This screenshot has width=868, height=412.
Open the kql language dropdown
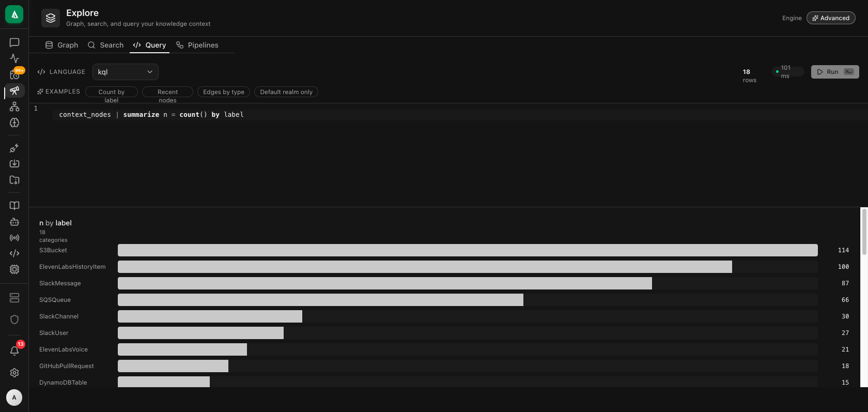click(x=126, y=72)
